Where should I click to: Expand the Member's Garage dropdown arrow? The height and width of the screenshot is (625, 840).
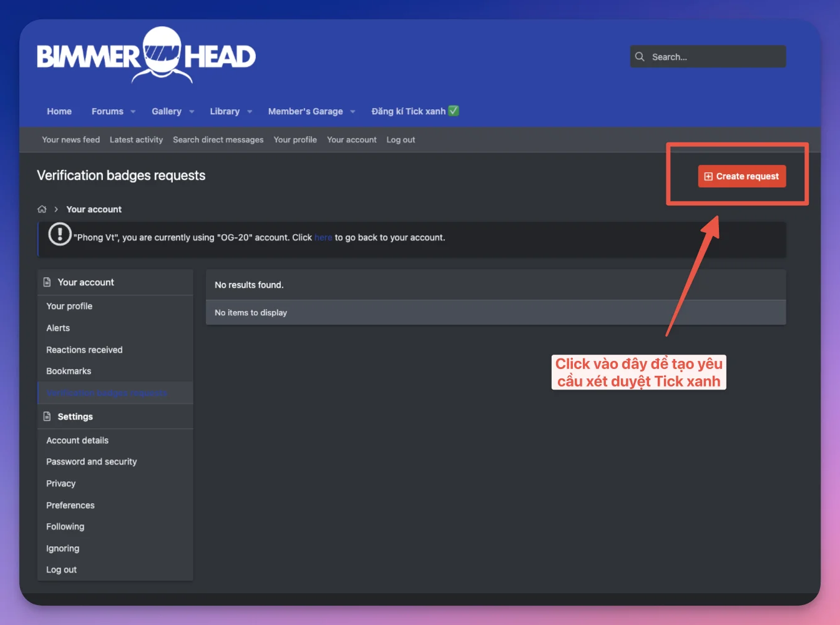pyautogui.click(x=353, y=112)
